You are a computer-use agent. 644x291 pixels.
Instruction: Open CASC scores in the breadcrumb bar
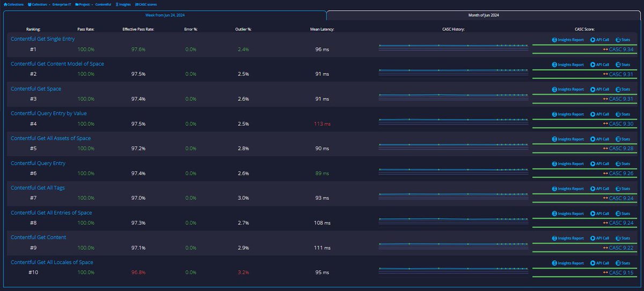[146, 4]
